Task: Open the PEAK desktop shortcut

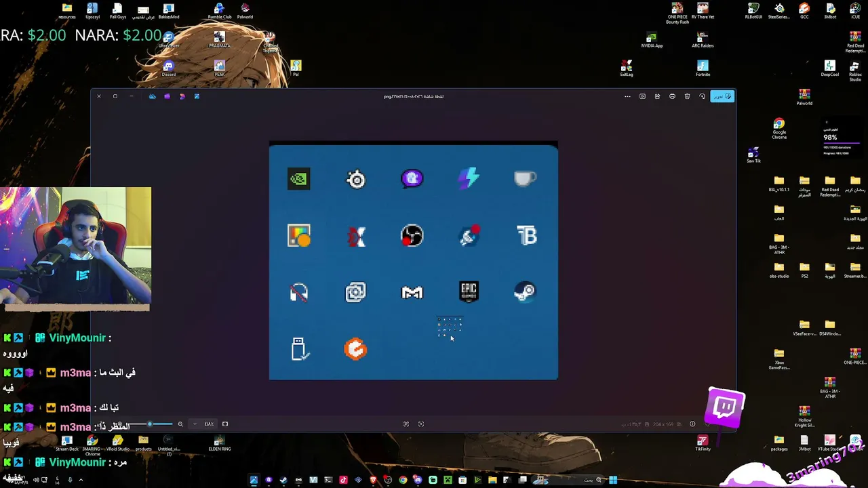Action: [x=220, y=68]
